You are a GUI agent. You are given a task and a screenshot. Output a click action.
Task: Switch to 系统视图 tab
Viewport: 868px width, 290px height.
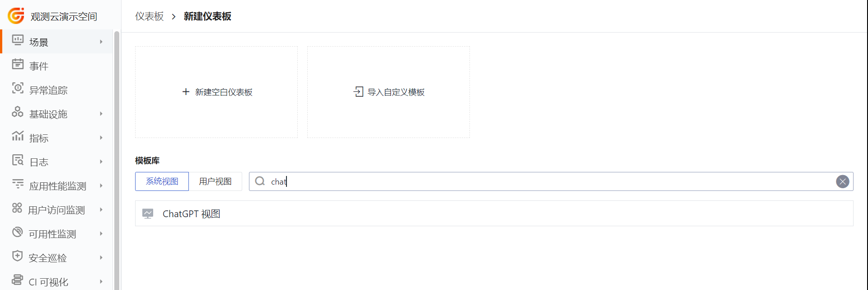tap(162, 181)
